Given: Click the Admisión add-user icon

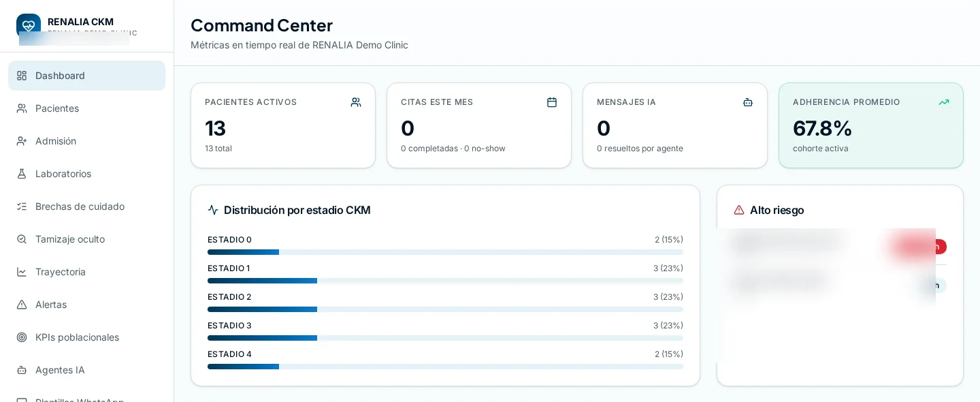Looking at the screenshot, I should pos(22,141).
